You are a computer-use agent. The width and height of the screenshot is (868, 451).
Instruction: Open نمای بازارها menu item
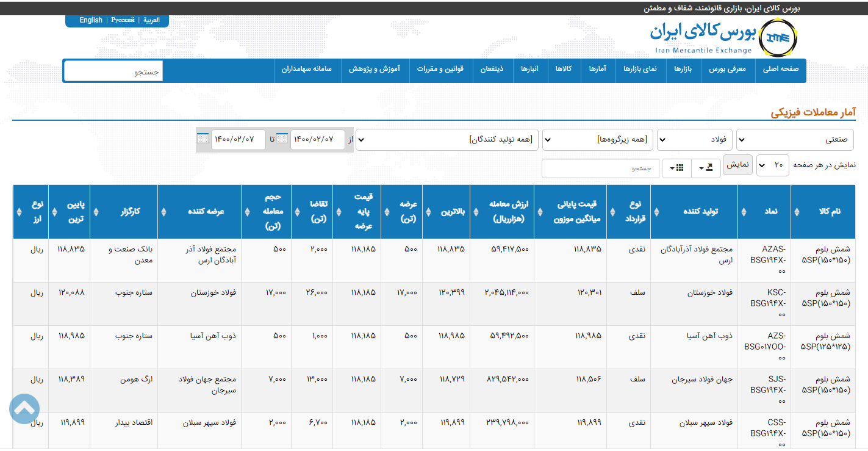click(640, 70)
